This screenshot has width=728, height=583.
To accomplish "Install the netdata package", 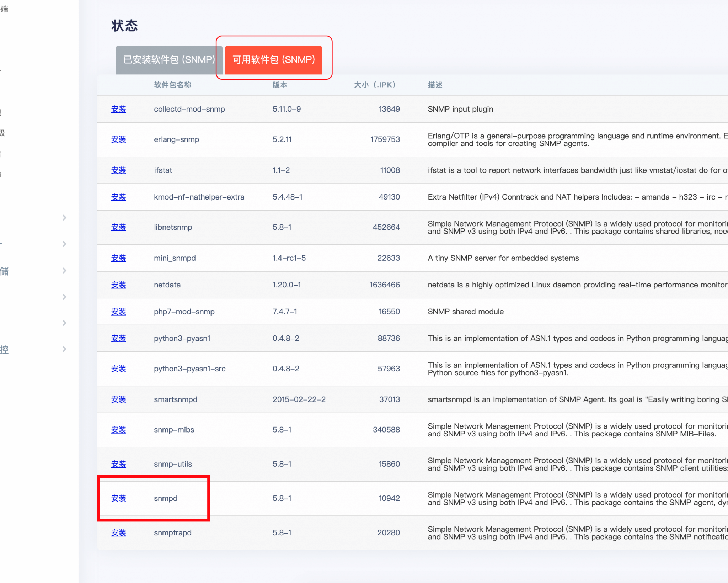I will tap(118, 285).
